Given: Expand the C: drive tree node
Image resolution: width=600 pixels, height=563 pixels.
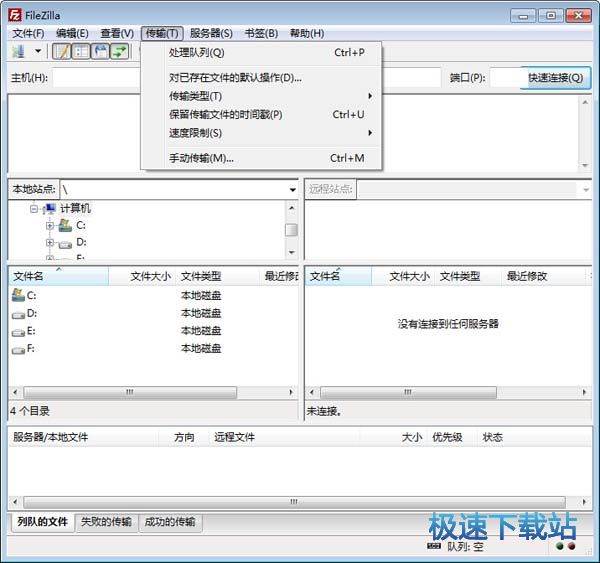Looking at the screenshot, I should [x=49, y=226].
